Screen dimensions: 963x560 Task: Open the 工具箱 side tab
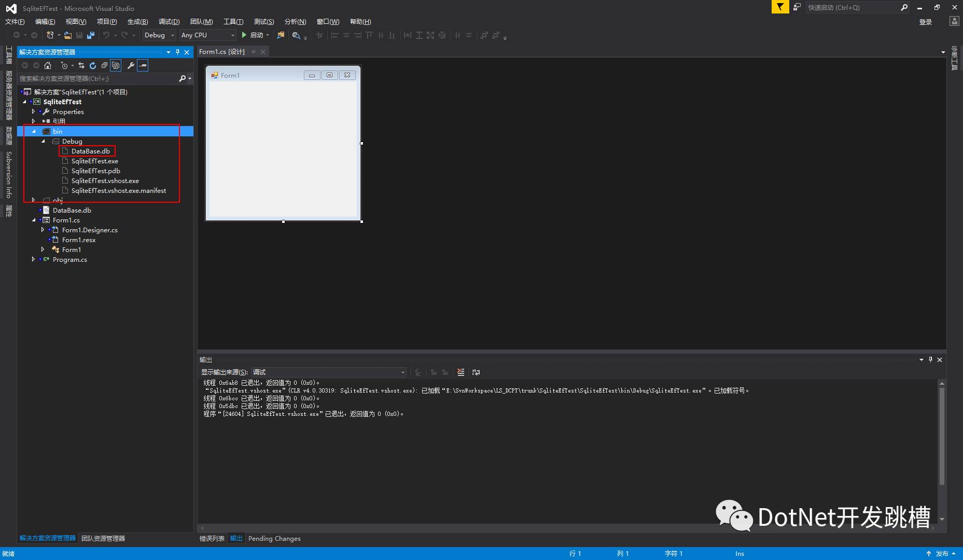[x=9, y=55]
